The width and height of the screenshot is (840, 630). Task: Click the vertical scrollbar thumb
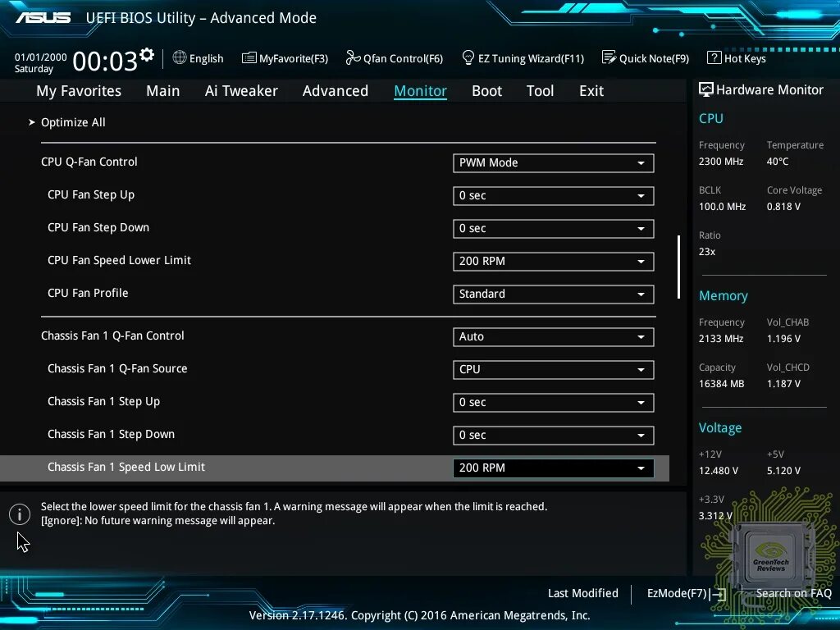[x=678, y=267]
